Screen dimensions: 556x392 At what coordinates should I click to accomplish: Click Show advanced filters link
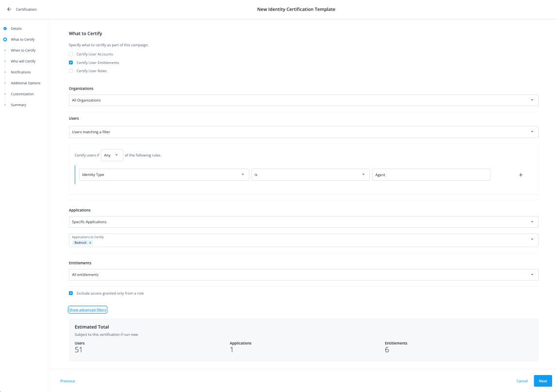tap(88, 310)
